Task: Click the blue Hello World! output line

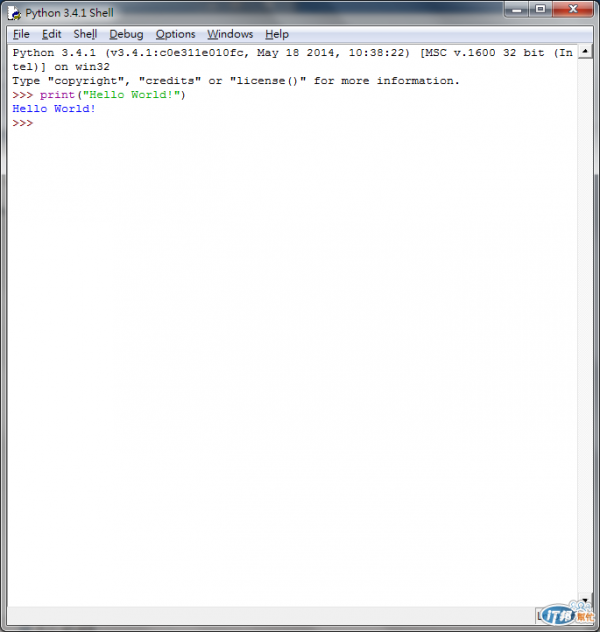Action: (x=54, y=109)
